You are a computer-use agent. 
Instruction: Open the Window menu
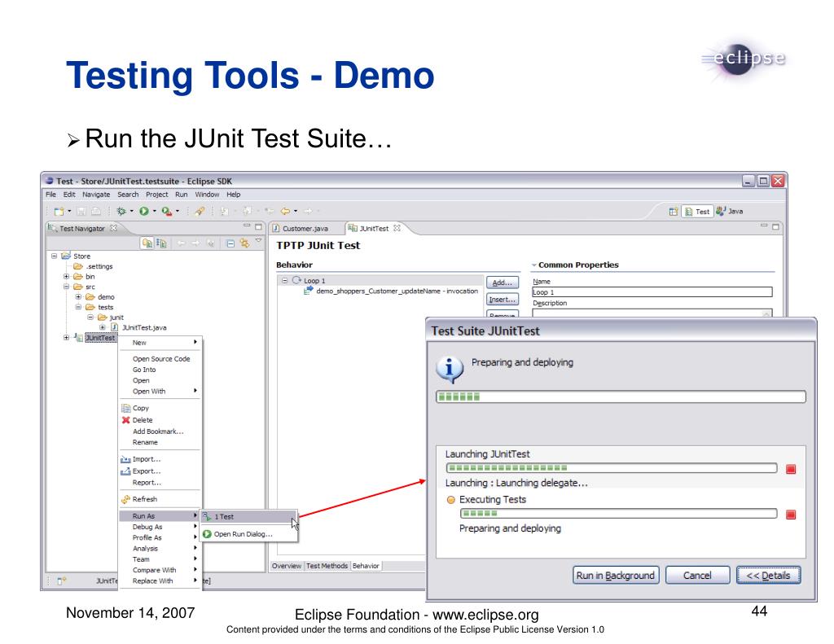click(207, 195)
